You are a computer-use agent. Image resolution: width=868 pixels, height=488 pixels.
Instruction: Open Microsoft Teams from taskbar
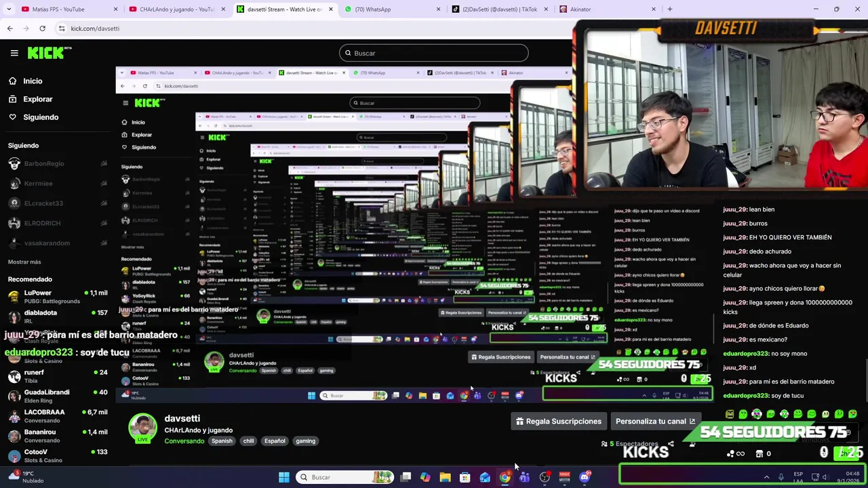click(x=525, y=477)
